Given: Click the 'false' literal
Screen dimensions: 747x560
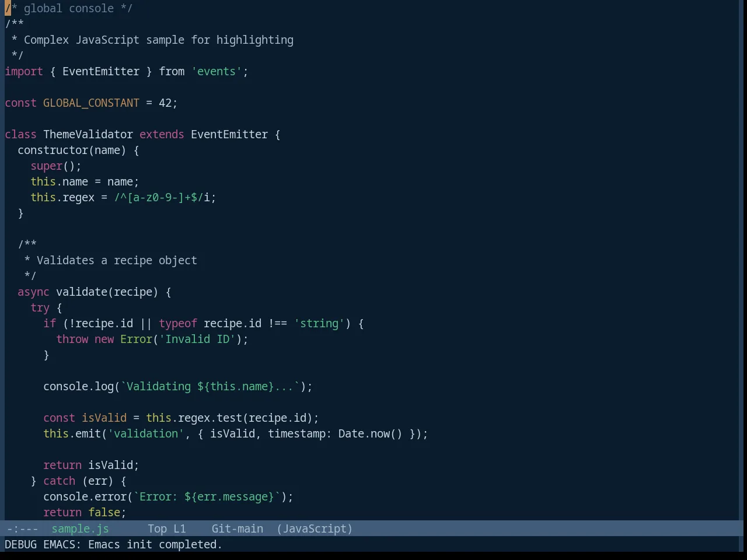Looking at the screenshot, I should 104,512.
